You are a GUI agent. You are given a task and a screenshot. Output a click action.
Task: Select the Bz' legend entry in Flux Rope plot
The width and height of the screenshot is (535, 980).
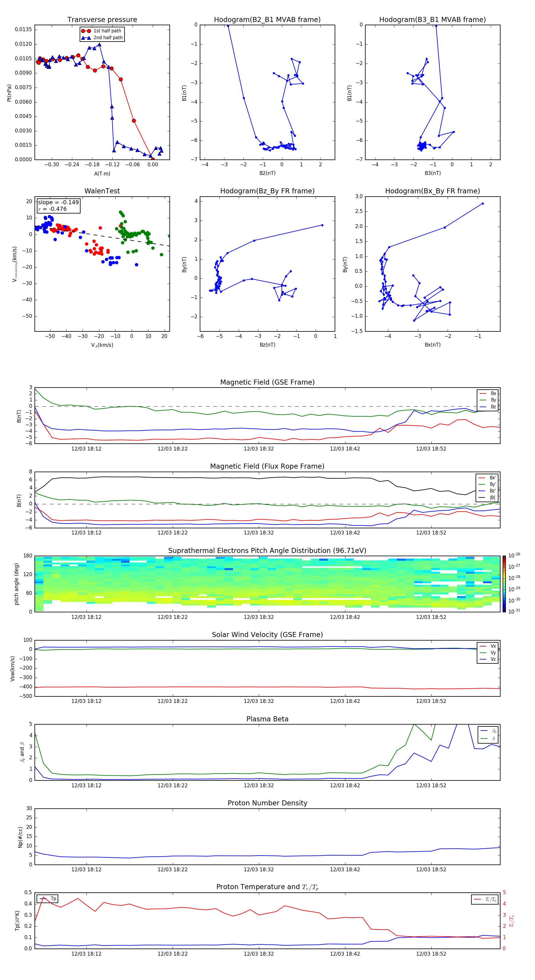(487, 491)
